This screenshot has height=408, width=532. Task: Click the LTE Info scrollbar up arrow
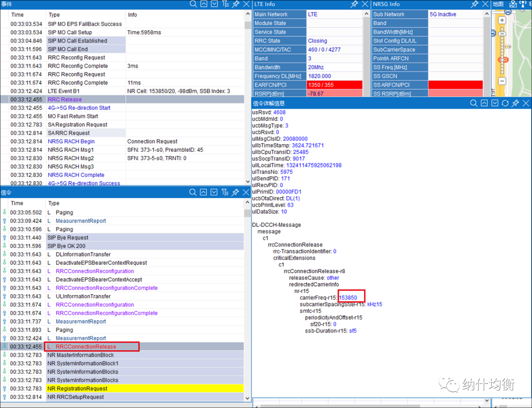(366, 14)
